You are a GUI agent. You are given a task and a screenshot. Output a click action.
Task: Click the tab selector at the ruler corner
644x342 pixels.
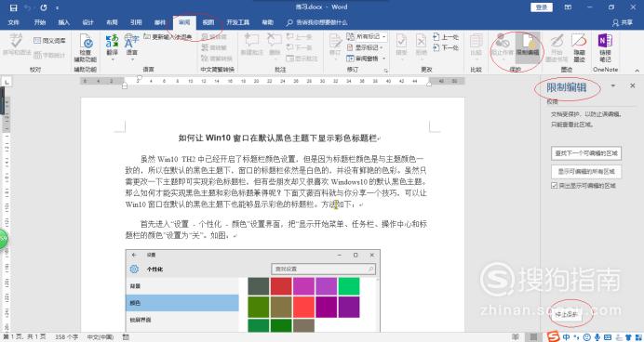[x=7, y=83]
